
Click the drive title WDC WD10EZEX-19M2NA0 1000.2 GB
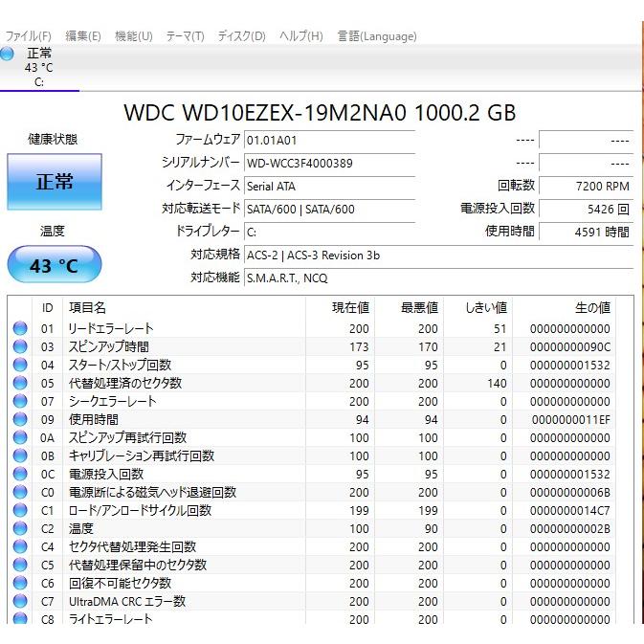pos(320,112)
